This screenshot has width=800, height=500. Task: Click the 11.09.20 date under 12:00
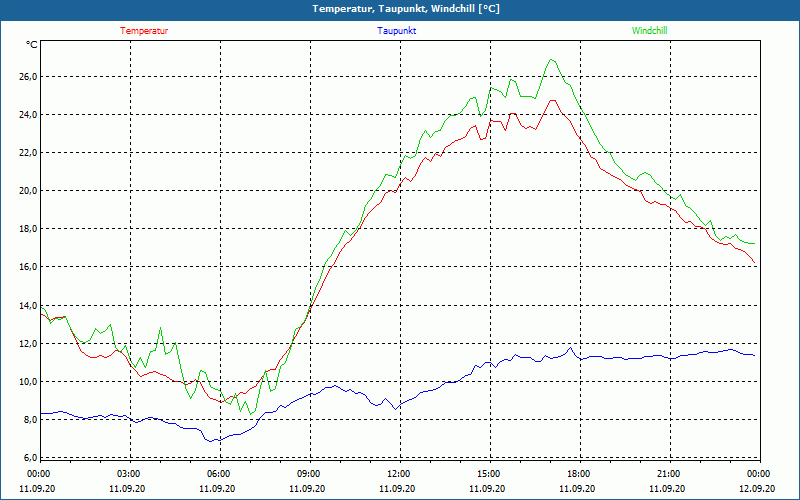397,489
